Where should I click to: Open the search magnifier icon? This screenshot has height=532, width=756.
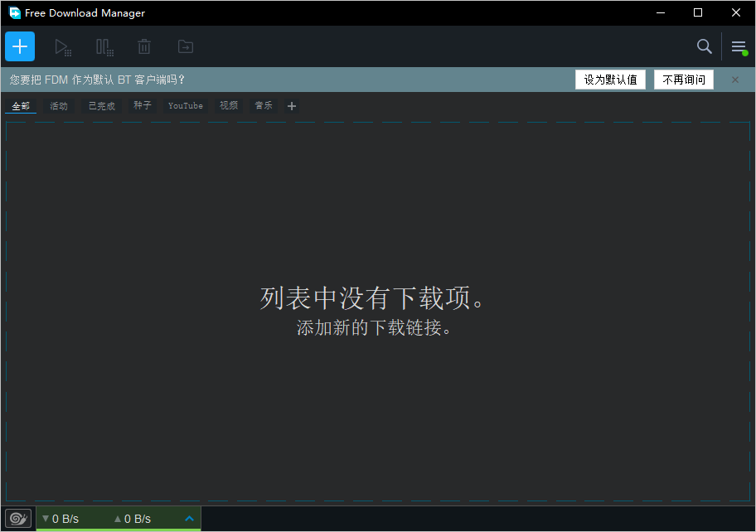click(705, 46)
